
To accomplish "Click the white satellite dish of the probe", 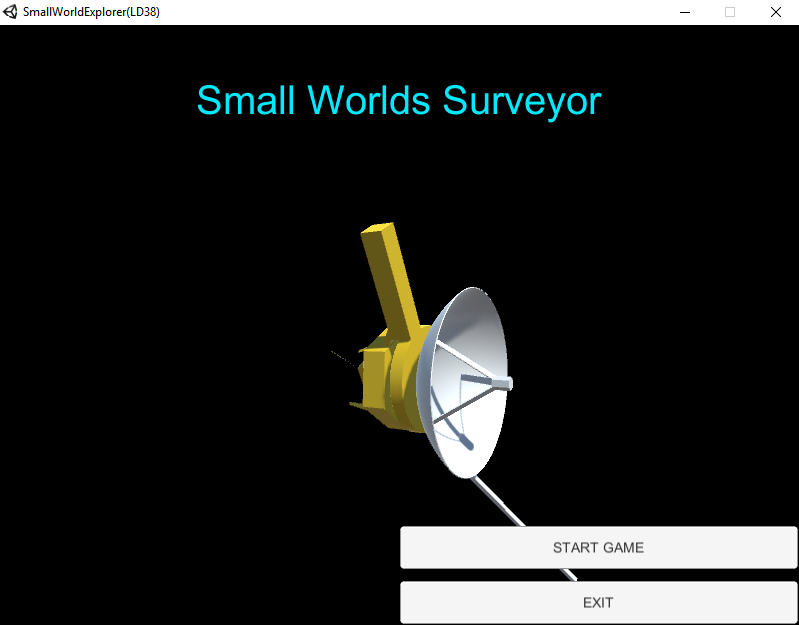I will coord(465,382).
